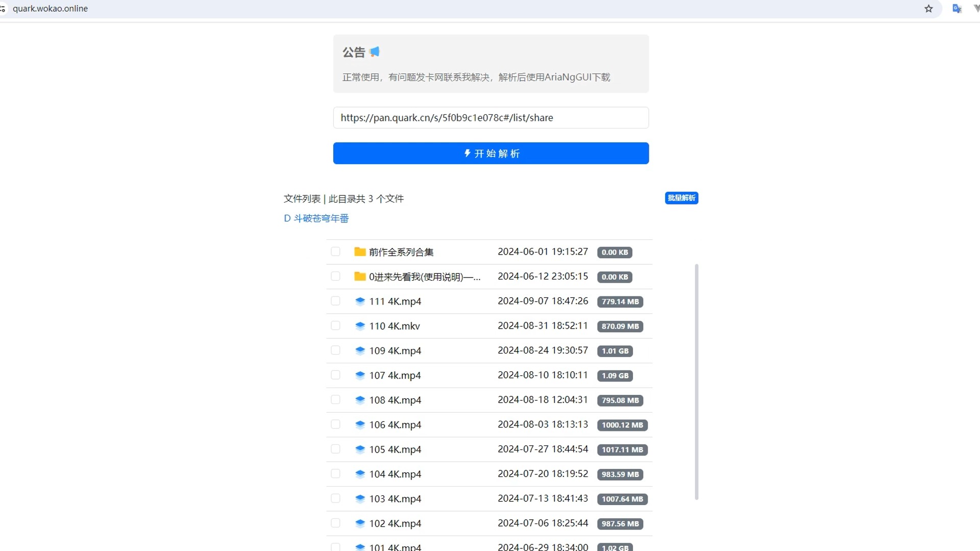Check the box next to 109 4K.mp4
This screenshot has width=980, height=551.
tap(335, 350)
